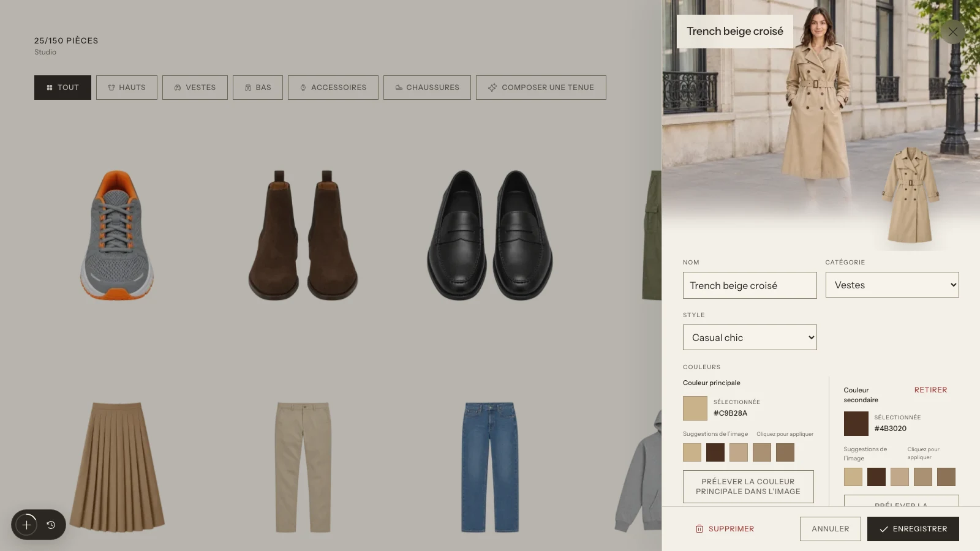Expand the Style dropdown Casual chic

tap(750, 337)
